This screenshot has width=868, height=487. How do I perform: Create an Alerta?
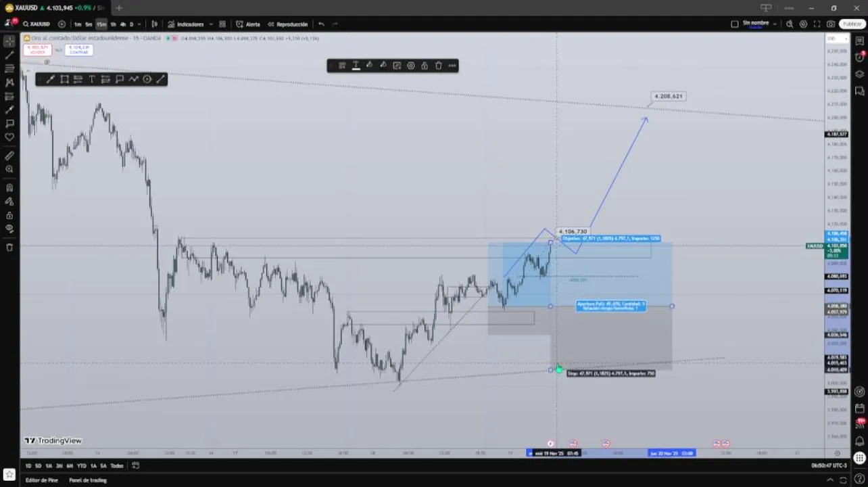coord(248,24)
